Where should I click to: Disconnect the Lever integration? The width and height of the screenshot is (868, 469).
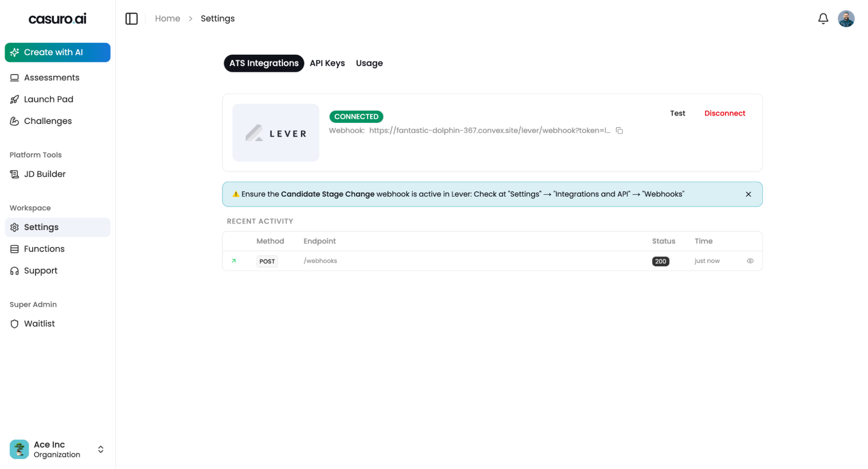pyautogui.click(x=724, y=113)
